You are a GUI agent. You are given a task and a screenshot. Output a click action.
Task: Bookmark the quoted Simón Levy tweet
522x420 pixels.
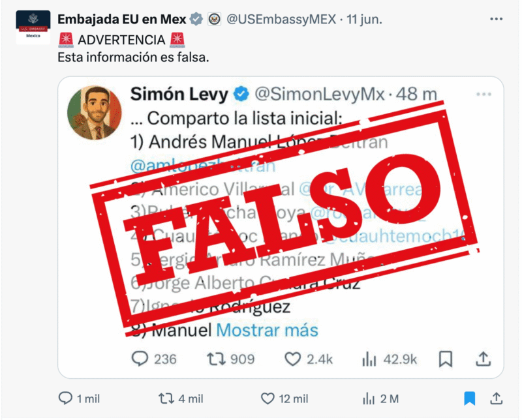tap(446, 359)
